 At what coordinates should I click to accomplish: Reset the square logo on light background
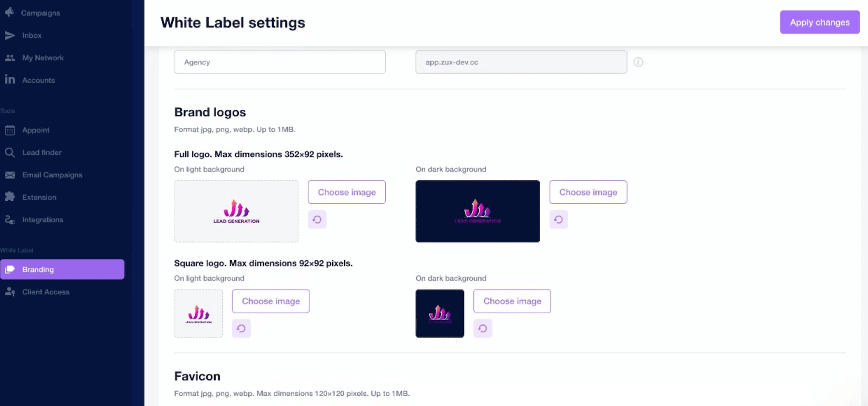(241, 329)
